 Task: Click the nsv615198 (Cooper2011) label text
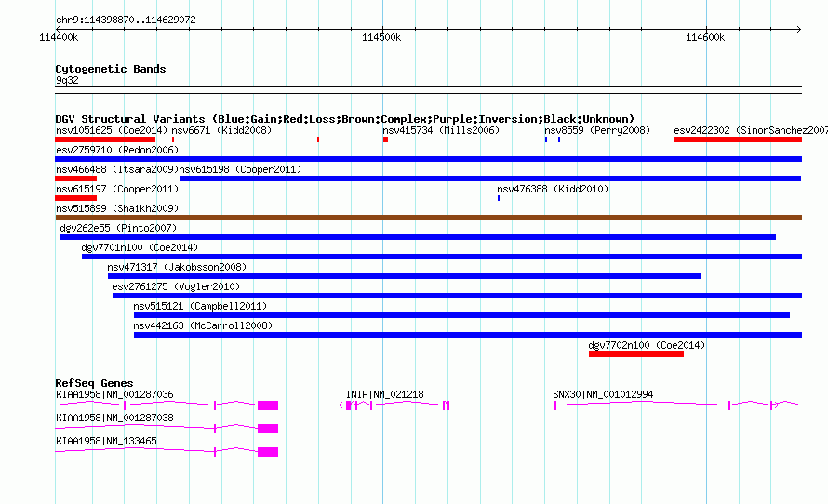[x=240, y=169]
